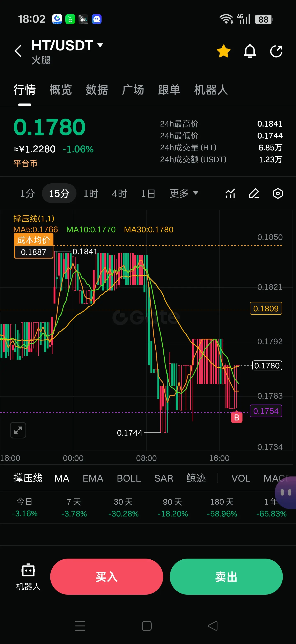Viewport: 296px width, 644px height.
Task: Tap the 1年 -65.83% performance
Action: tap(271, 507)
